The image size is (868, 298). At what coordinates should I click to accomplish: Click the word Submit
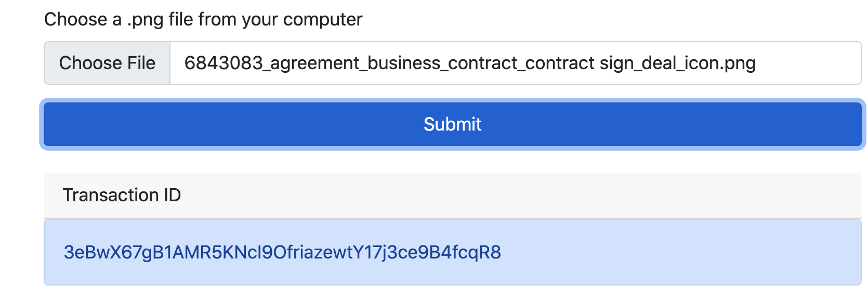click(452, 124)
